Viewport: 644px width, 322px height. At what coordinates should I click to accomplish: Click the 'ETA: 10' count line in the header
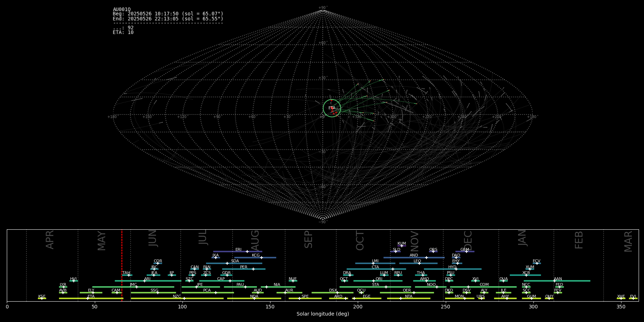click(123, 32)
